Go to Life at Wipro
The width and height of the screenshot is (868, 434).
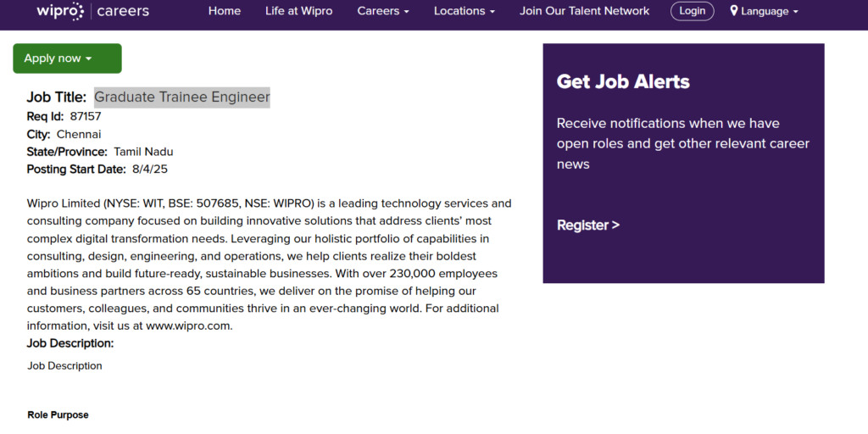point(299,11)
